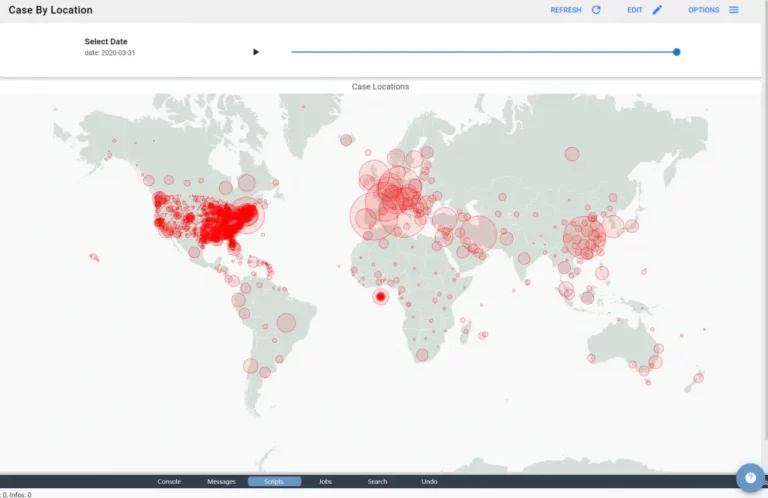
Task: Click the REFRESH button label
Action: tap(566, 10)
